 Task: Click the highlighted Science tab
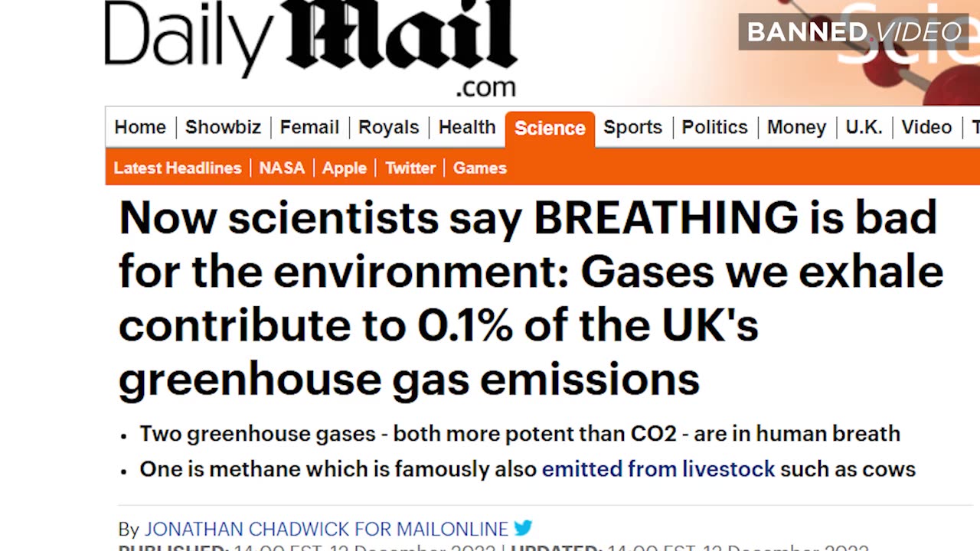click(550, 128)
